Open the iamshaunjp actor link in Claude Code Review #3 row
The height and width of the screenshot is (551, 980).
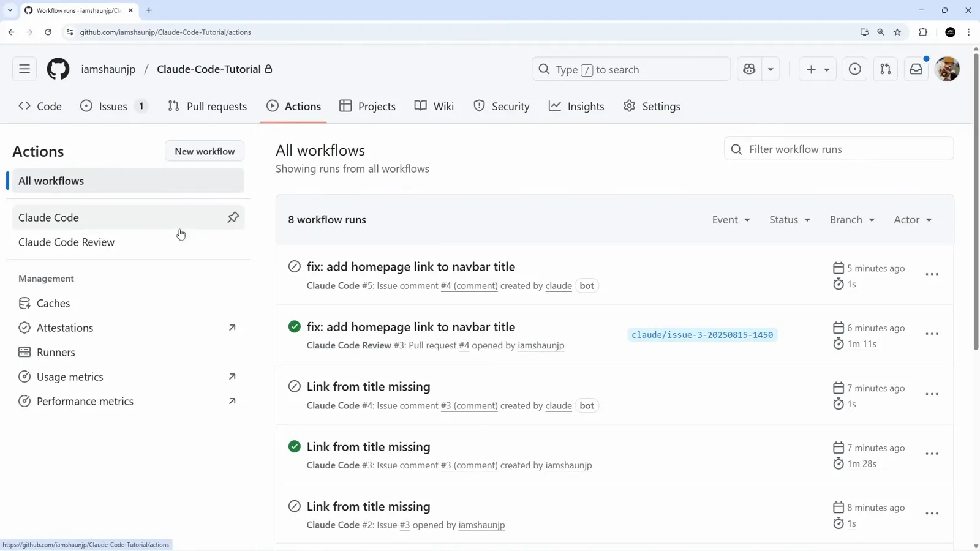pos(541,345)
